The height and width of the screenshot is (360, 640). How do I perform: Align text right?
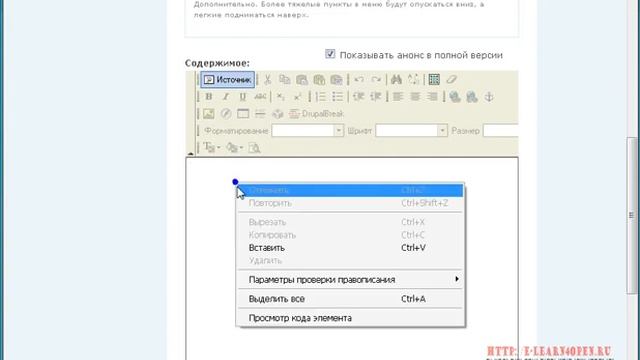(432, 97)
